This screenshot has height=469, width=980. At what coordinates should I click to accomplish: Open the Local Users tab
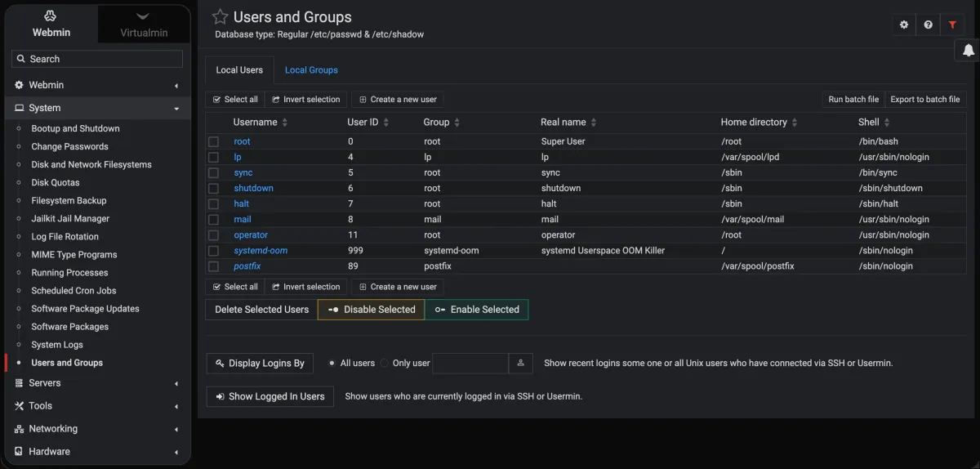239,70
